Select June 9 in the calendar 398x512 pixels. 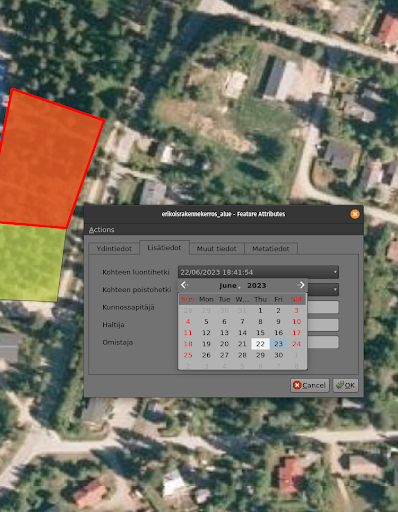(278, 322)
